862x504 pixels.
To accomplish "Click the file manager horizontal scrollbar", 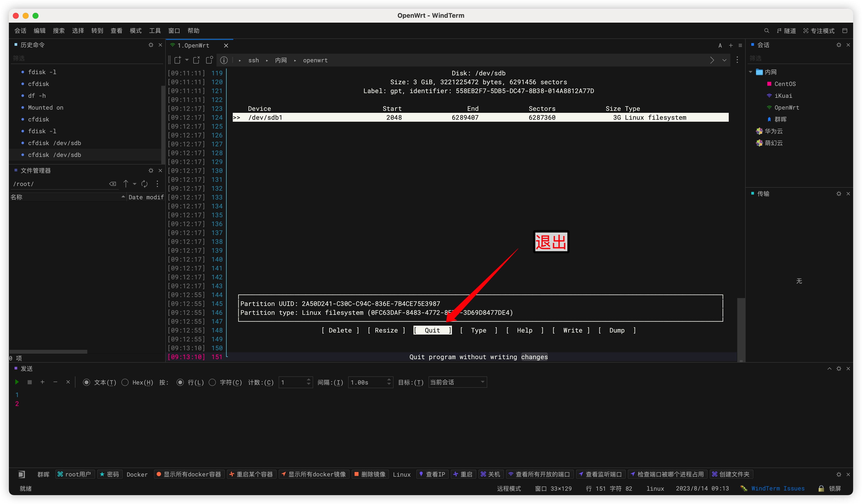I will pos(48,352).
